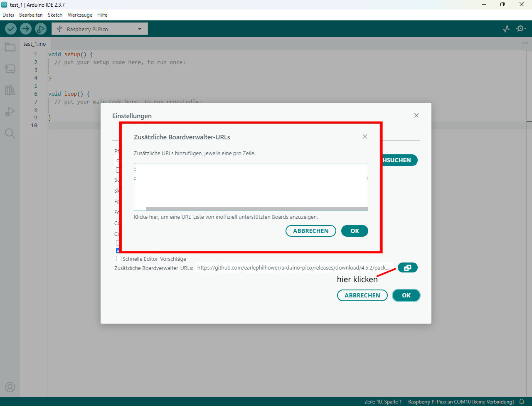Start debugging with the debug play icon
532x406 pixels.
click(x=40, y=29)
